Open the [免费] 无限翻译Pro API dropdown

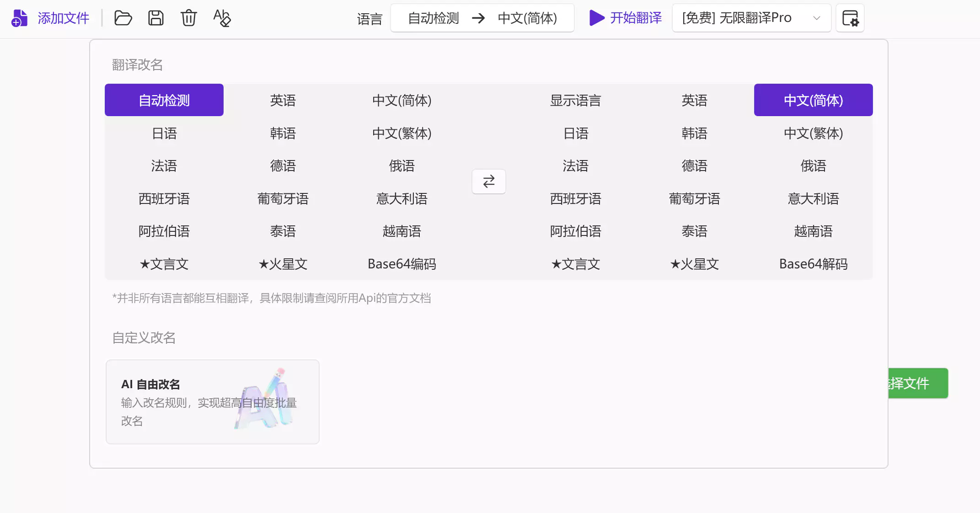click(750, 18)
